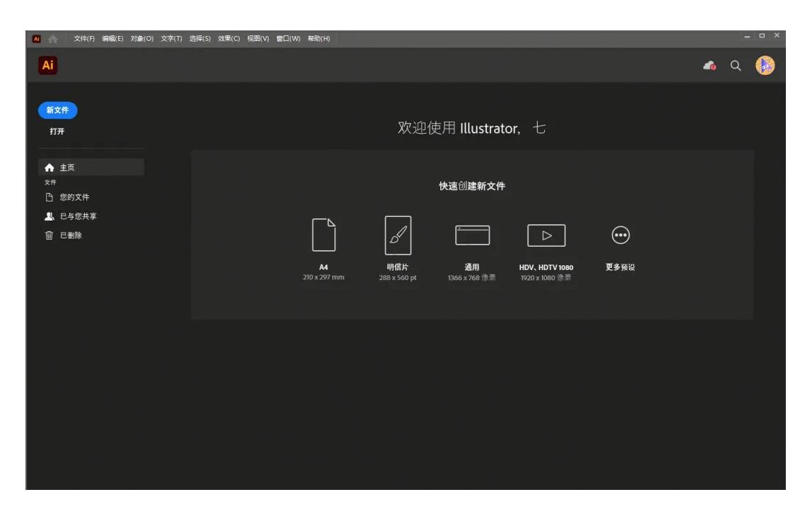Click the 288 x 560 pt size text

pyautogui.click(x=398, y=278)
